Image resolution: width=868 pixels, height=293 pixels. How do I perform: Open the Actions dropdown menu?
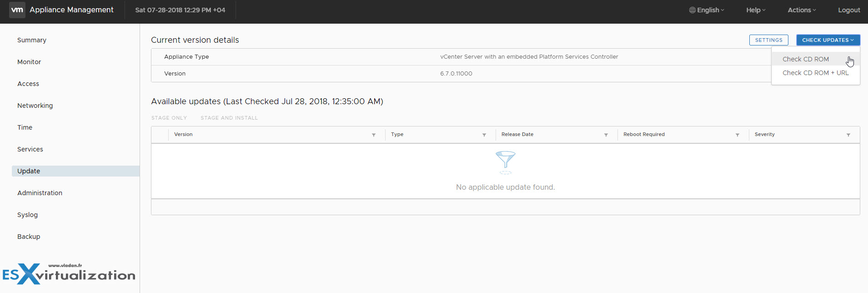tap(802, 10)
